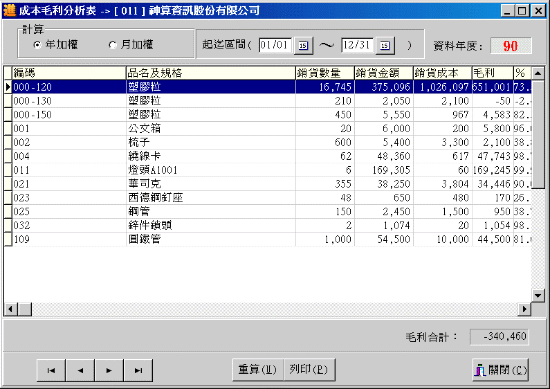The height and width of the screenshot is (389, 550).
Task: Click the 關閉(C) close door button
Action: 500,370
